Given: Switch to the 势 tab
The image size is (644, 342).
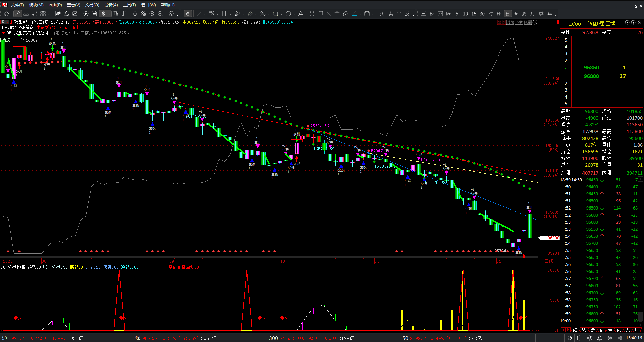Looking at the screenshot, I should 584,330.
